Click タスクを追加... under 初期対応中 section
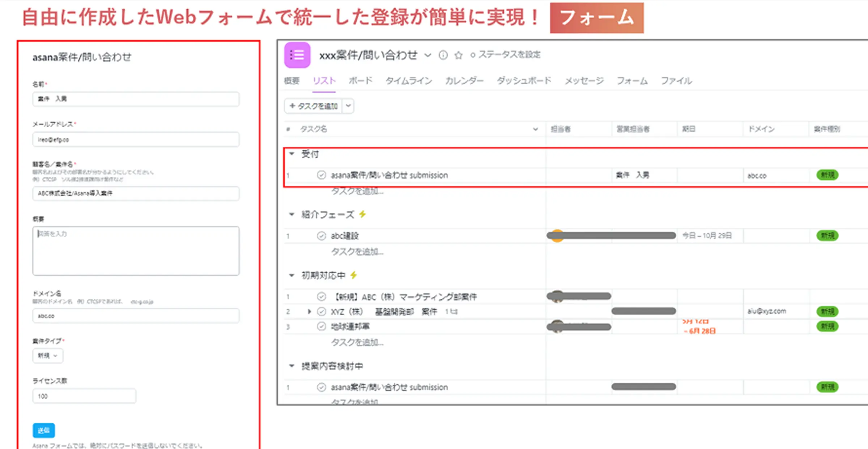This screenshot has width=868, height=449. pyautogui.click(x=357, y=342)
